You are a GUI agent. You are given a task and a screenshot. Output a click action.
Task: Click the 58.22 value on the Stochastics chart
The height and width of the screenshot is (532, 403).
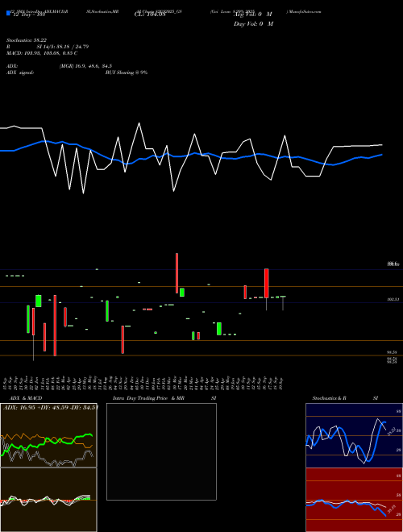(390, 431)
